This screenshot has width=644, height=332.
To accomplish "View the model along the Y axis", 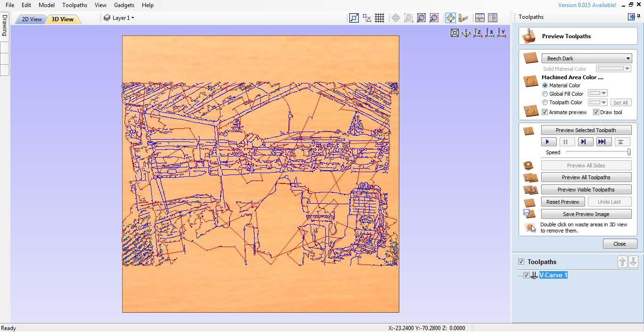I will point(502,33).
